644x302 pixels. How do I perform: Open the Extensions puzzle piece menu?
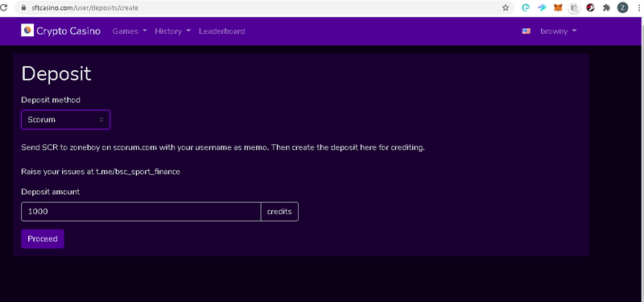(x=607, y=8)
